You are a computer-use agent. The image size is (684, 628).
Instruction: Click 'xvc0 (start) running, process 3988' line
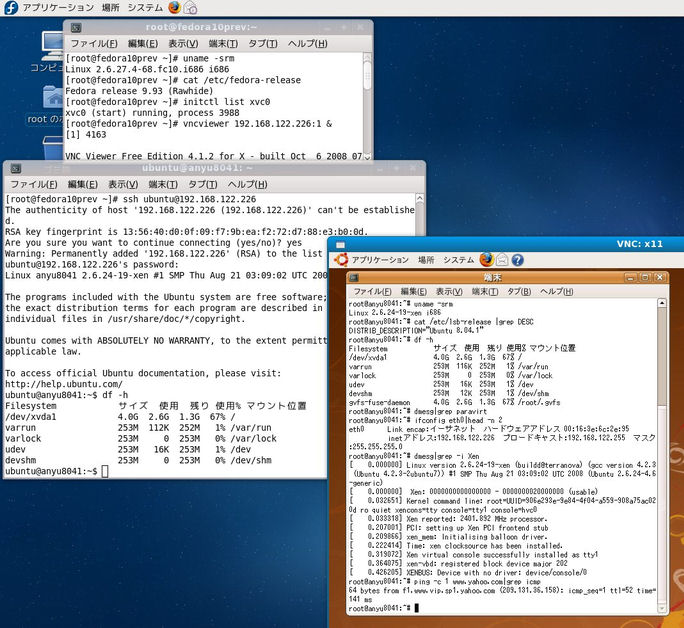[x=152, y=113]
